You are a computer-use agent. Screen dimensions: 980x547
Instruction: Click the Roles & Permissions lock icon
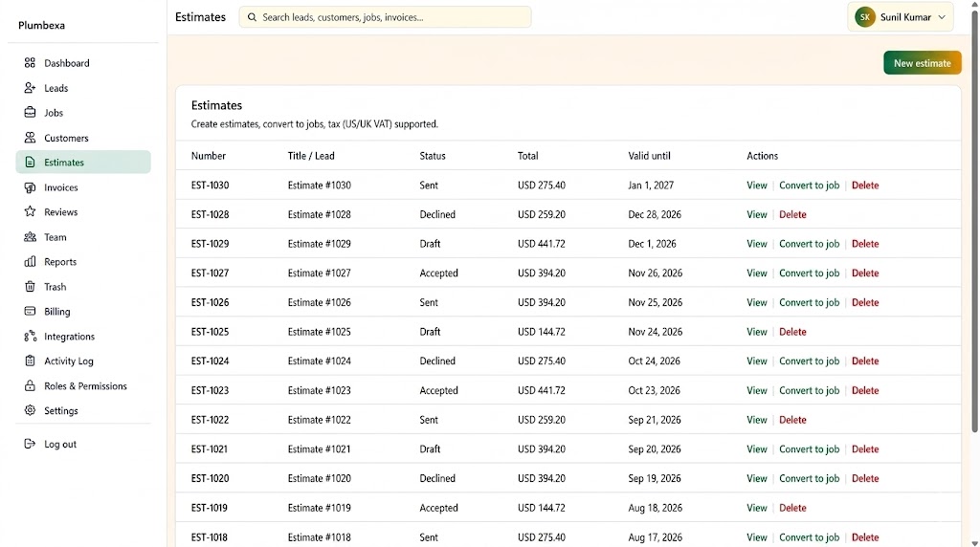tap(30, 386)
